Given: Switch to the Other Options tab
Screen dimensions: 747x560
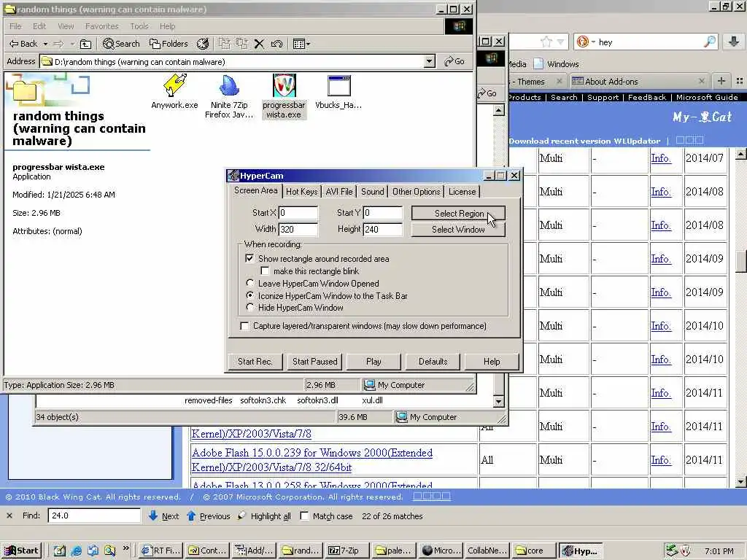Looking at the screenshot, I should click(x=416, y=192).
